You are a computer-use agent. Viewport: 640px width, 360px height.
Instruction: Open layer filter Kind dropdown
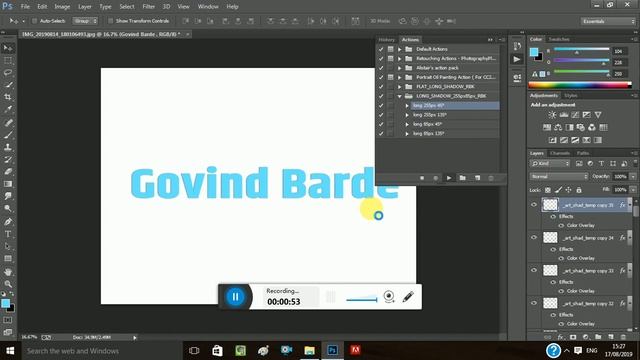550,164
